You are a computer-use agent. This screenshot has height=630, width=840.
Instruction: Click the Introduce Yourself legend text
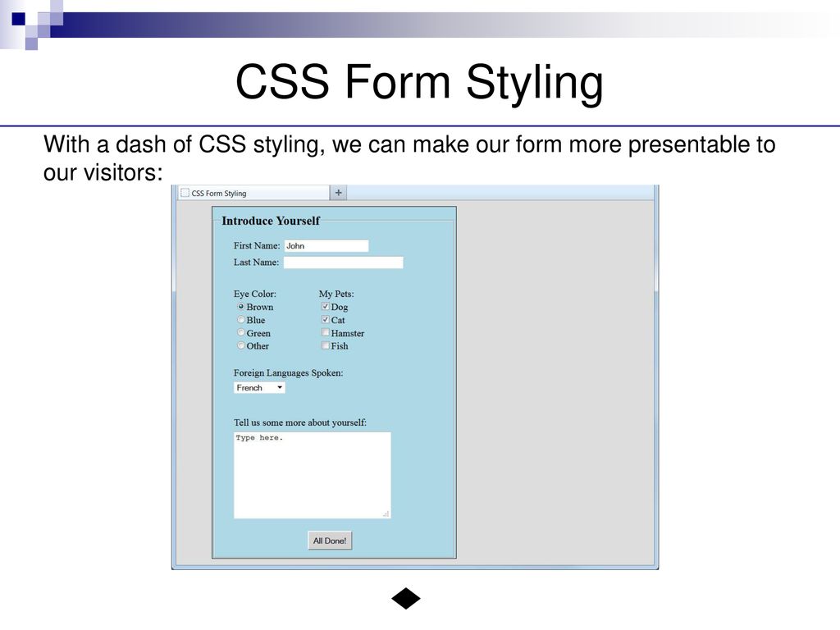point(271,221)
